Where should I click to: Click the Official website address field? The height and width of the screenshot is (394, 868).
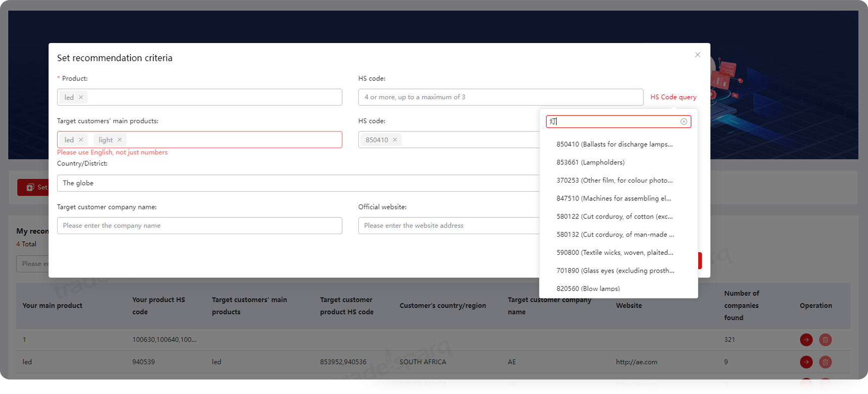[448, 226]
